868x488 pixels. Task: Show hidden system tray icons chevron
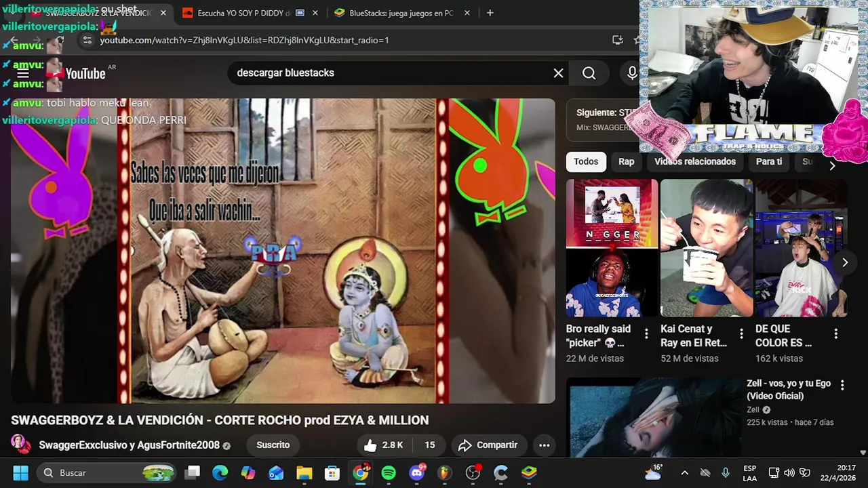click(x=684, y=472)
